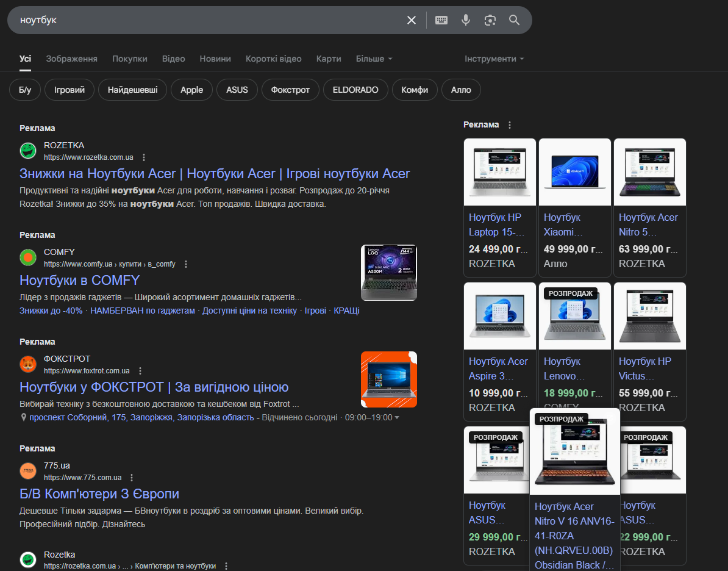
Task: Open the COMFY ad laptop thumbnail
Action: (x=389, y=273)
